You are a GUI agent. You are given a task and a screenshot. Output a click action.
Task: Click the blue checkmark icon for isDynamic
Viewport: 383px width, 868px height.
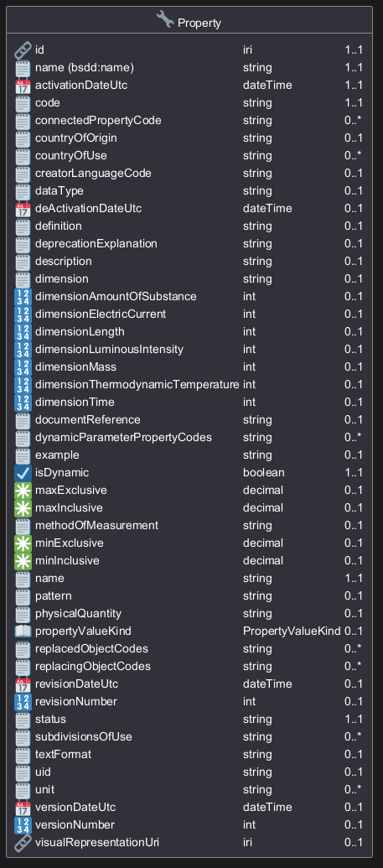tap(23, 473)
